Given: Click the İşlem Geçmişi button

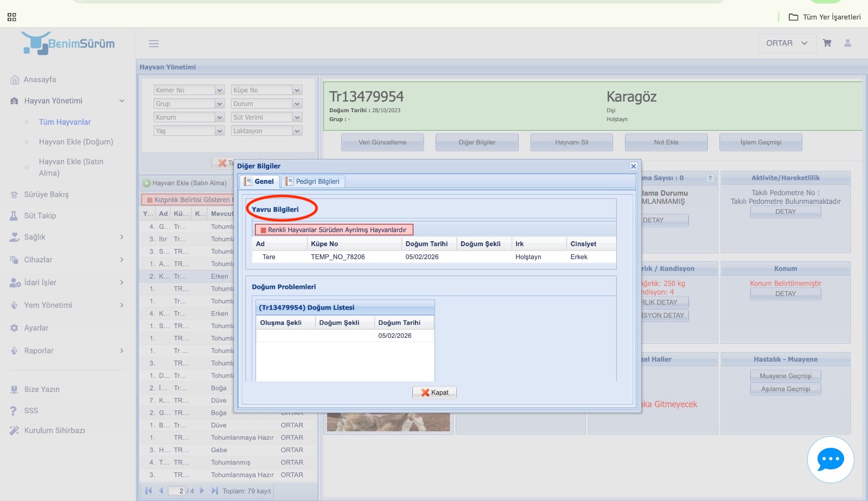Looking at the screenshot, I should (x=761, y=142).
